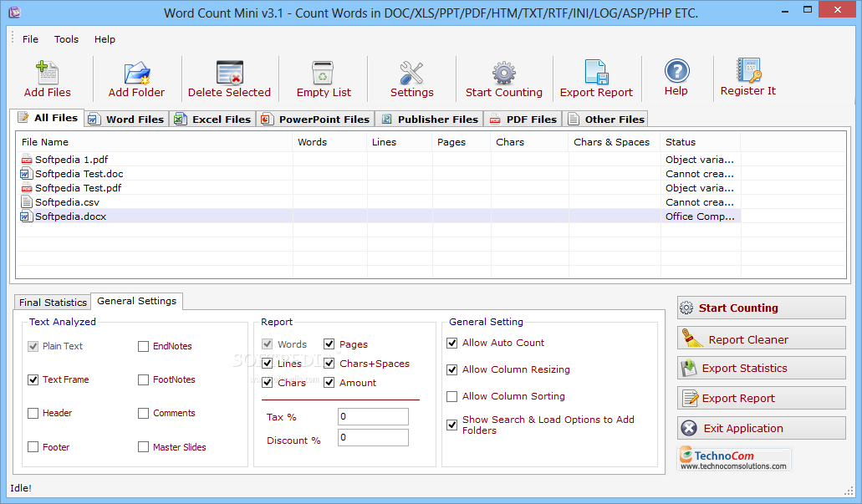Switch to the Publisher Files tab
862x504 pixels.
point(430,120)
